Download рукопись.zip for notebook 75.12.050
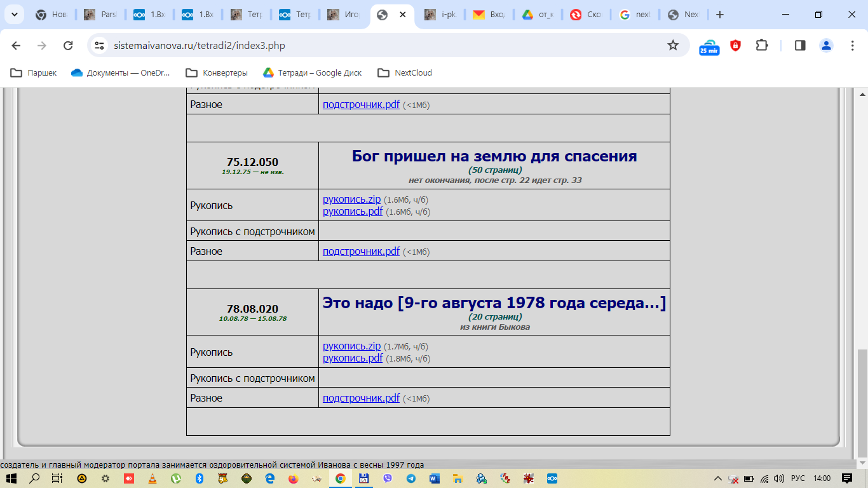This screenshot has height=488, width=868. [x=351, y=200]
